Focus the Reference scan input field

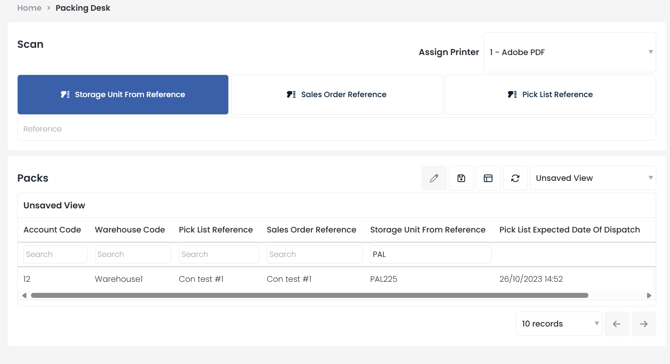pos(337,129)
